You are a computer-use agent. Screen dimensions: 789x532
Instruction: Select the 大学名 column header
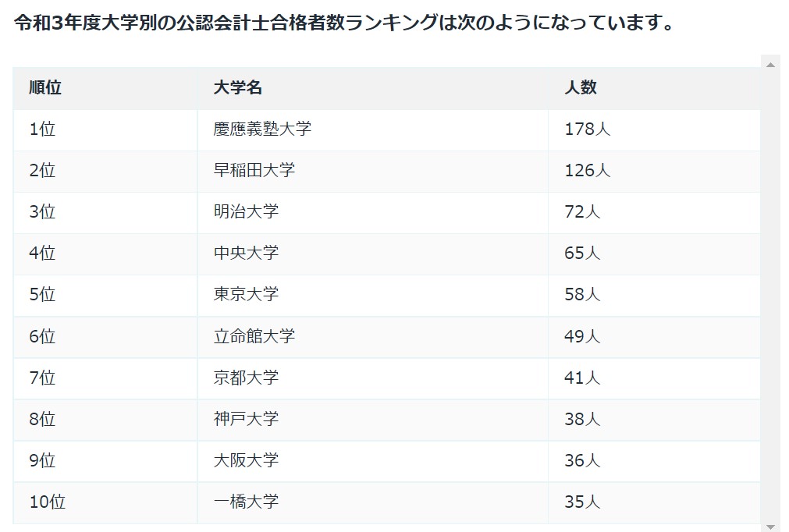point(373,88)
